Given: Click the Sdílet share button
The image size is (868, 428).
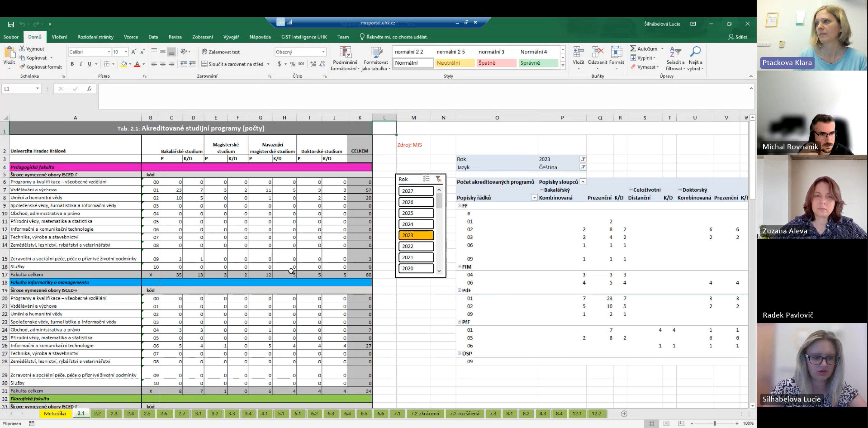Looking at the screenshot, I should 738,37.
